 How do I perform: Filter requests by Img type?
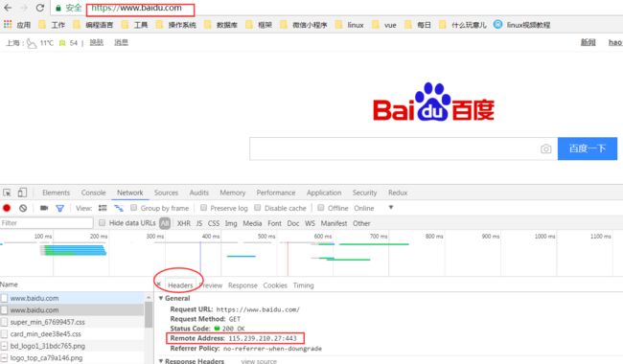point(231,223)
